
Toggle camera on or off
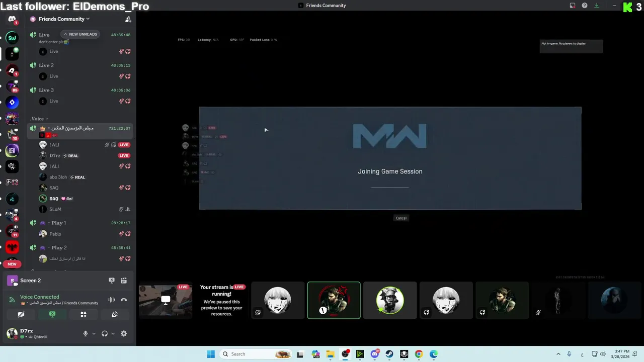[21, 314]
